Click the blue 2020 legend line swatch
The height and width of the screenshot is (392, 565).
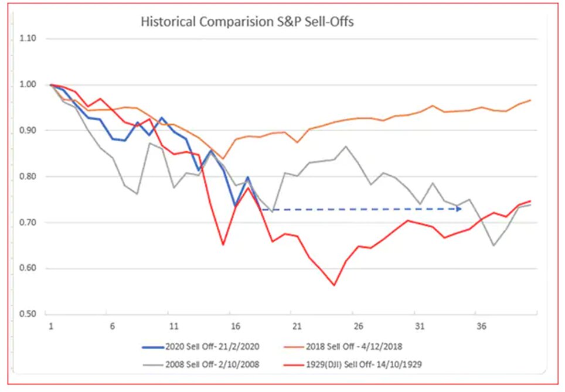153,347
